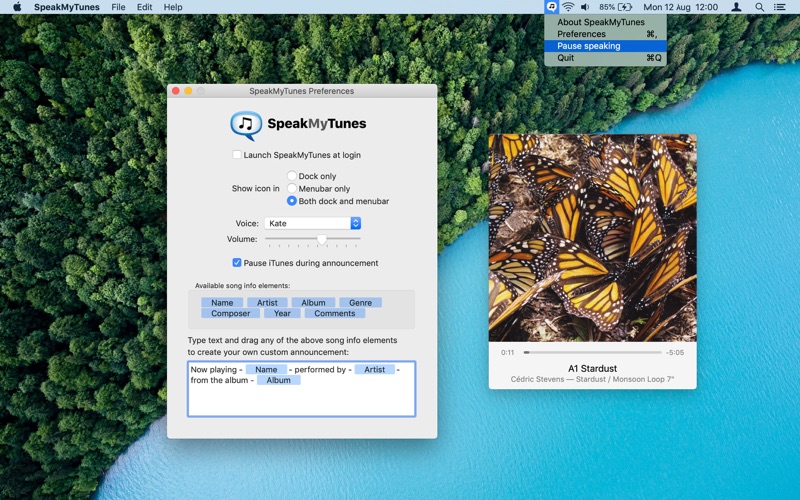Minimize the SpeakMyTunes Preferences window
The width and height of the screenshot is (800, 500).
pos(188,91)
